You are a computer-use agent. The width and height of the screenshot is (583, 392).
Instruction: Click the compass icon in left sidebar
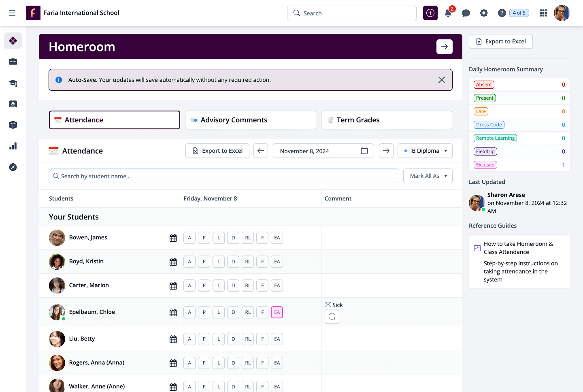click(13, 167)
